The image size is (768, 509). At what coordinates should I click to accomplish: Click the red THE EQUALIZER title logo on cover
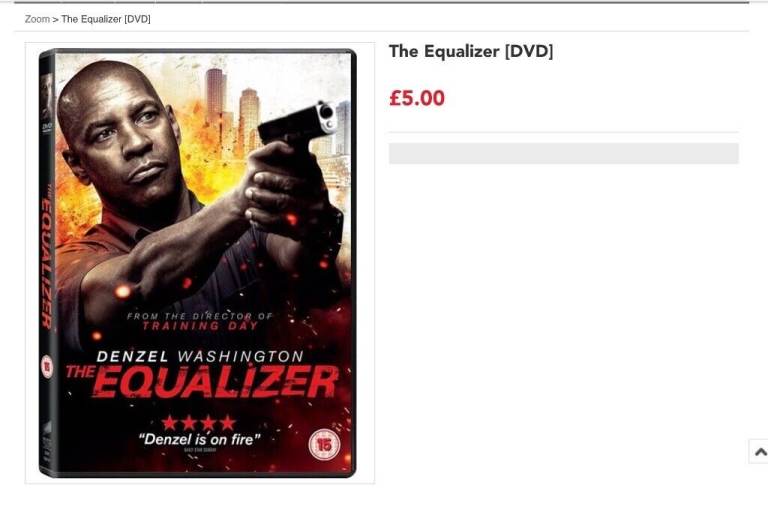(x=202, y=381)
